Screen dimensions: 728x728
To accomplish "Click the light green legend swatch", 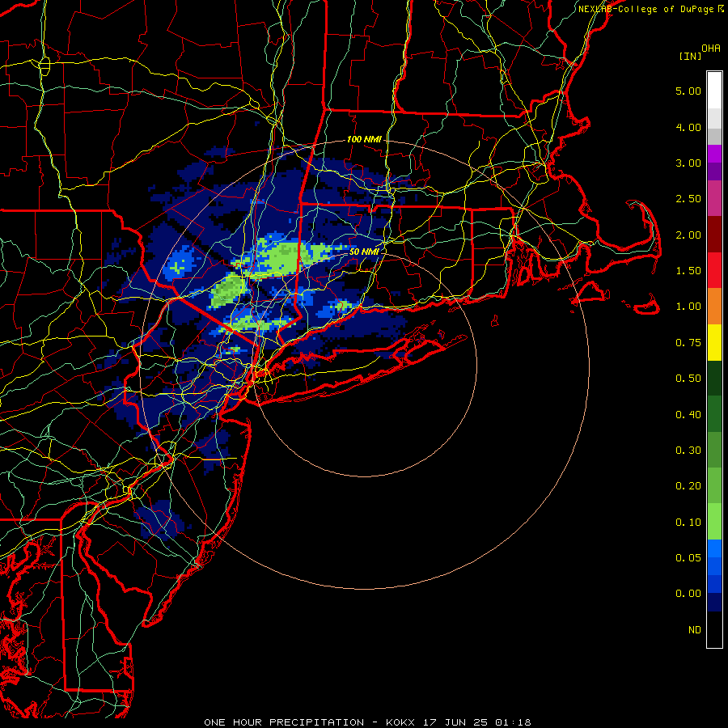I will point(714,522).
